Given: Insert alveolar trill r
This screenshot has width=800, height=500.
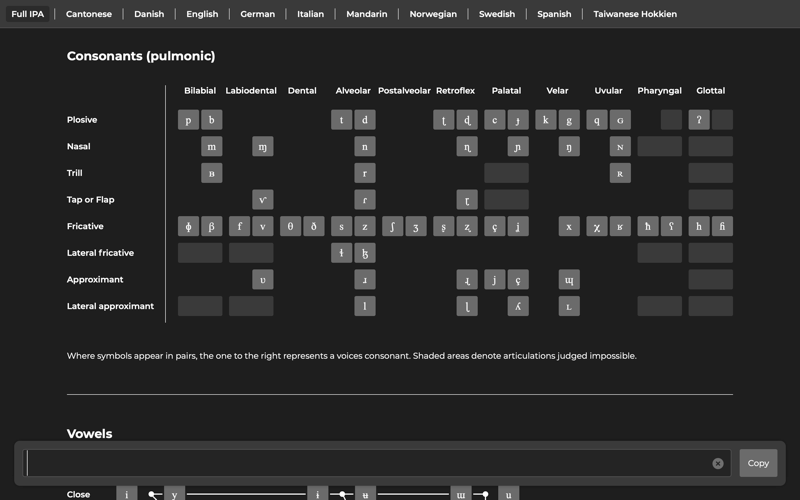Looking at the screenshot, I should click(365, 173).
